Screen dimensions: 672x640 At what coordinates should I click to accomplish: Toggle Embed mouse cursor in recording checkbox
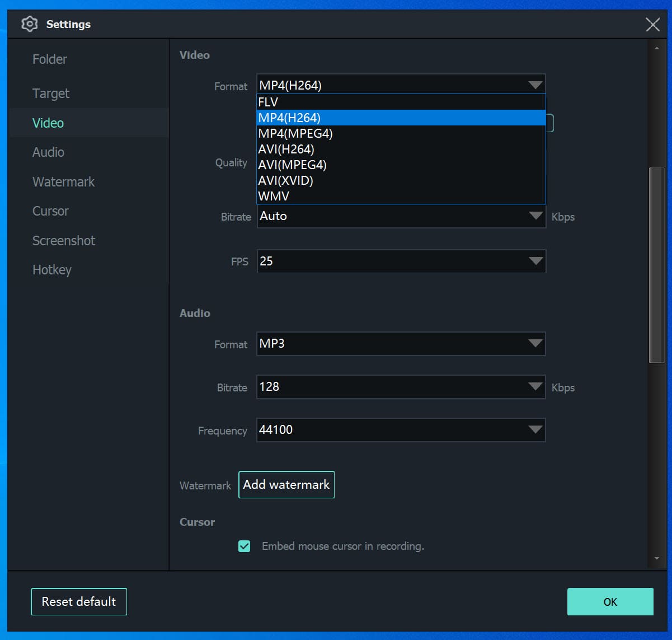tap(245, 546)
